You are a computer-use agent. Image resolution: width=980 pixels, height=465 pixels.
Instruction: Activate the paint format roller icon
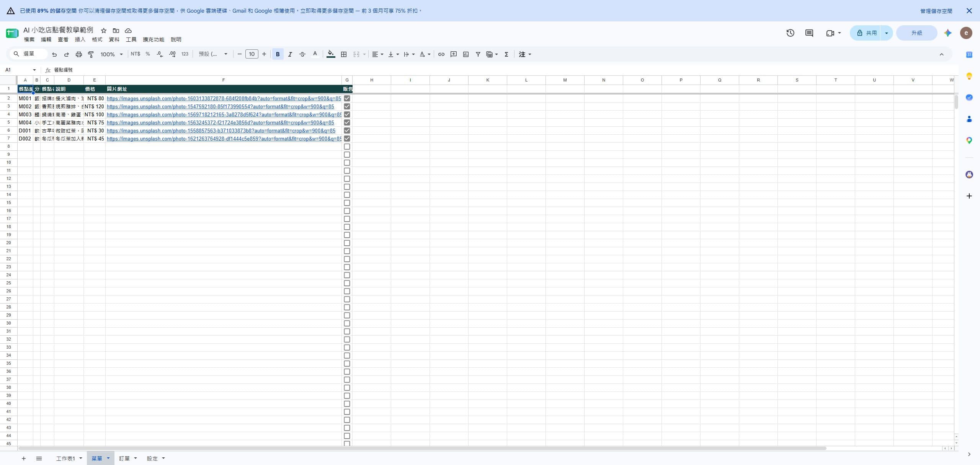coord(91,54)
